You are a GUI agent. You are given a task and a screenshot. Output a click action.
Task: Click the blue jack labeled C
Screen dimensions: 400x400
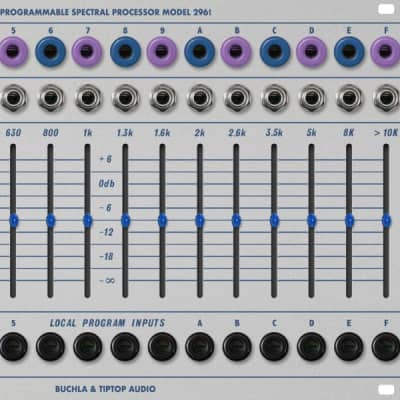click(x=275, y=52)
